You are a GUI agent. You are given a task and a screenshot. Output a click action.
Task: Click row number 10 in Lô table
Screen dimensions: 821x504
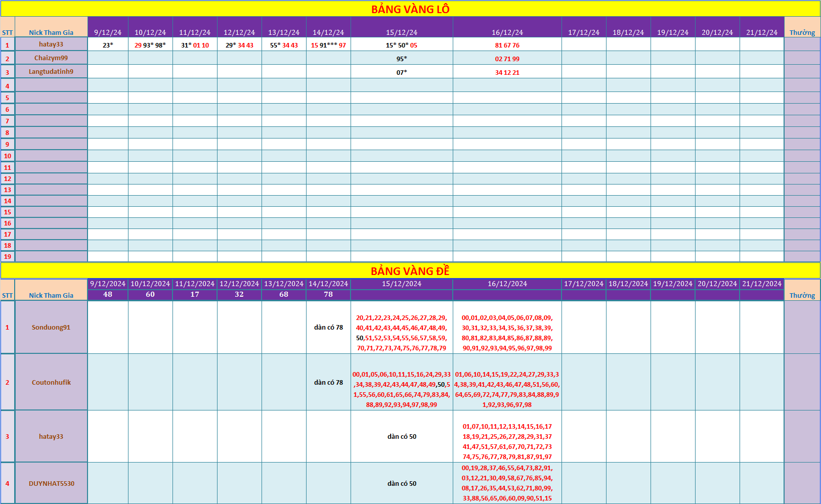[8, 156]
